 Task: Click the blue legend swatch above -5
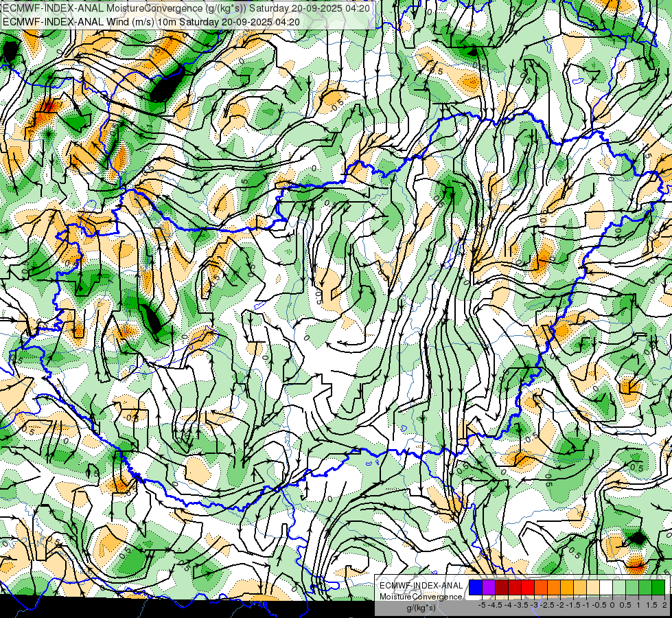pos(476,588)
